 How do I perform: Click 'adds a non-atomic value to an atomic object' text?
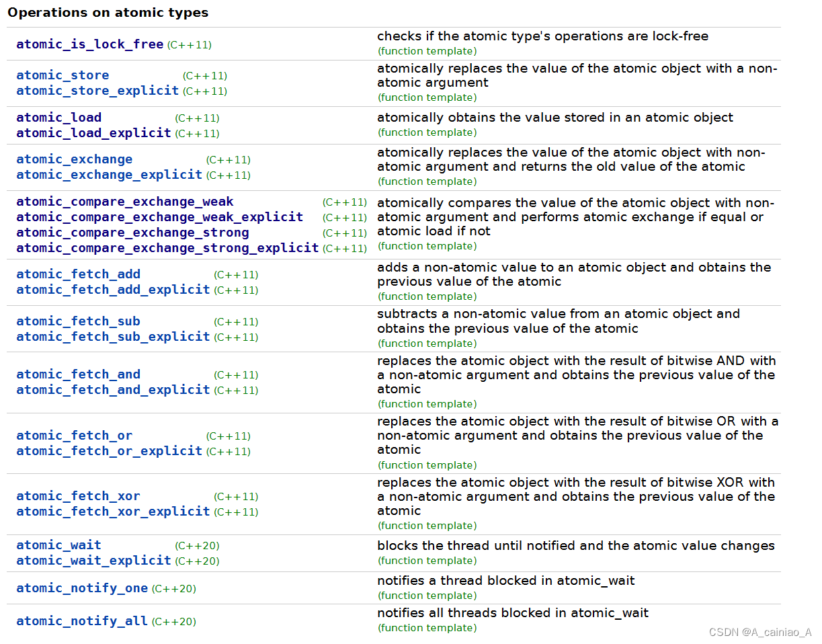[x=574, y=274]
